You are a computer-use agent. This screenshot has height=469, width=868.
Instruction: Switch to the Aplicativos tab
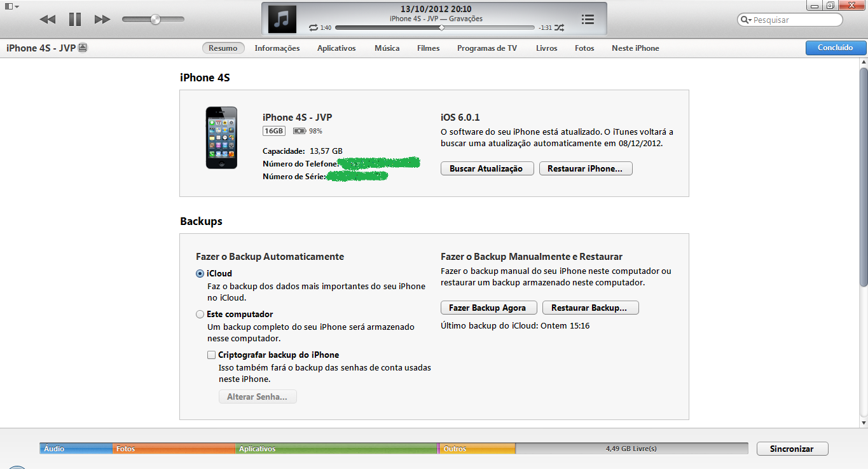tap(336, 48)
